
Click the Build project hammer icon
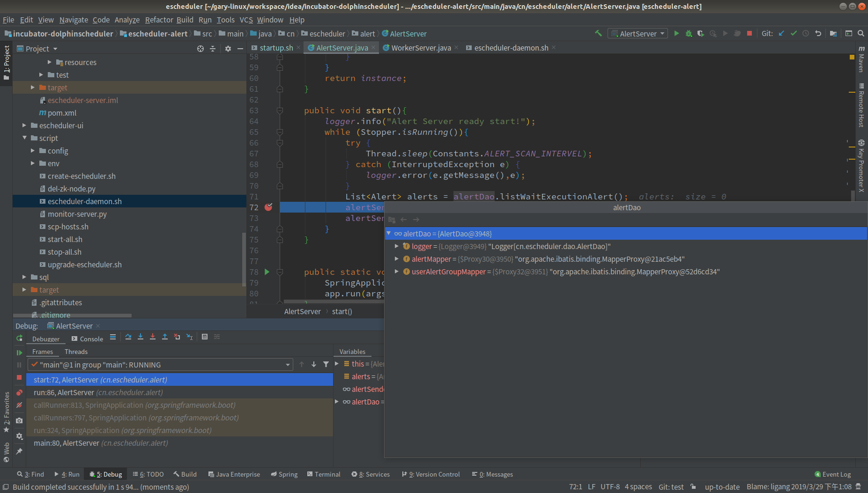(598, 33)
